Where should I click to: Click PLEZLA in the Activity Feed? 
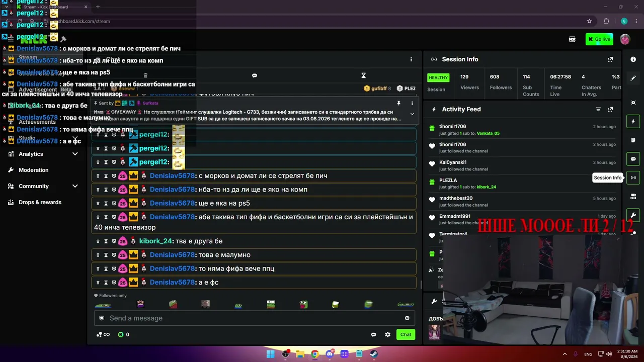tap(448, 180)
